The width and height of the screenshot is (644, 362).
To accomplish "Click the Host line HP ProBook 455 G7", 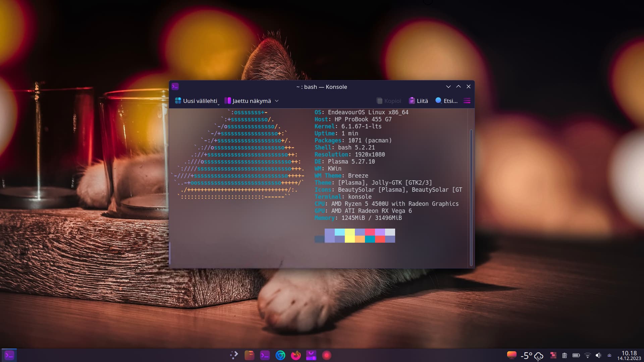I will 353,119.
